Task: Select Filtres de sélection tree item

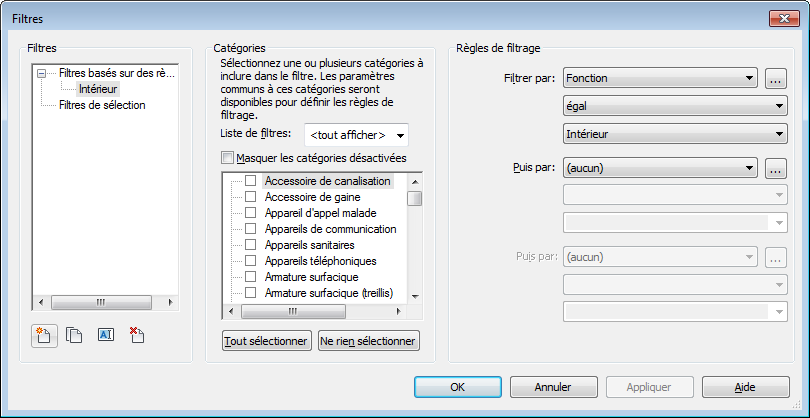Action: pos(102,105)
